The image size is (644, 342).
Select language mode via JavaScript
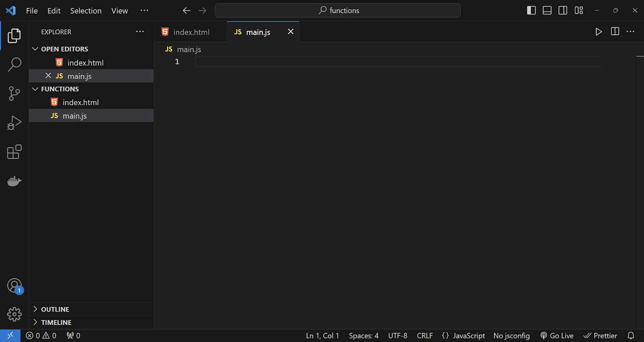tap(469, 336)
